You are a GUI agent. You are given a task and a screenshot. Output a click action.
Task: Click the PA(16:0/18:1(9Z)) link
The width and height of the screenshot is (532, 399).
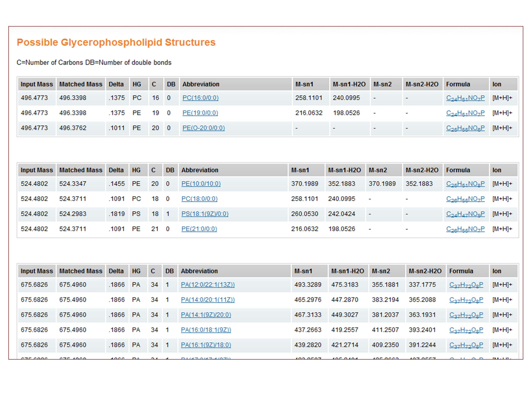206,330
